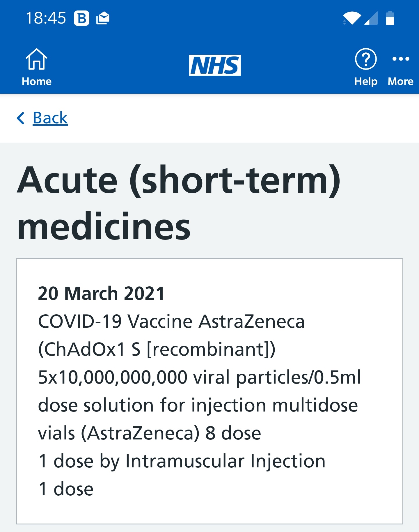Select the Help label in header

click(366, 81)
